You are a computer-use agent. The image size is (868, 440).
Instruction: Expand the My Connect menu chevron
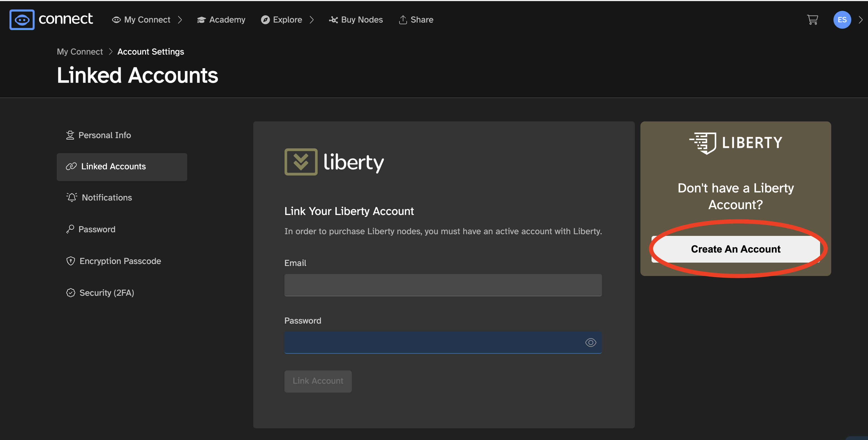pos(180,20)
